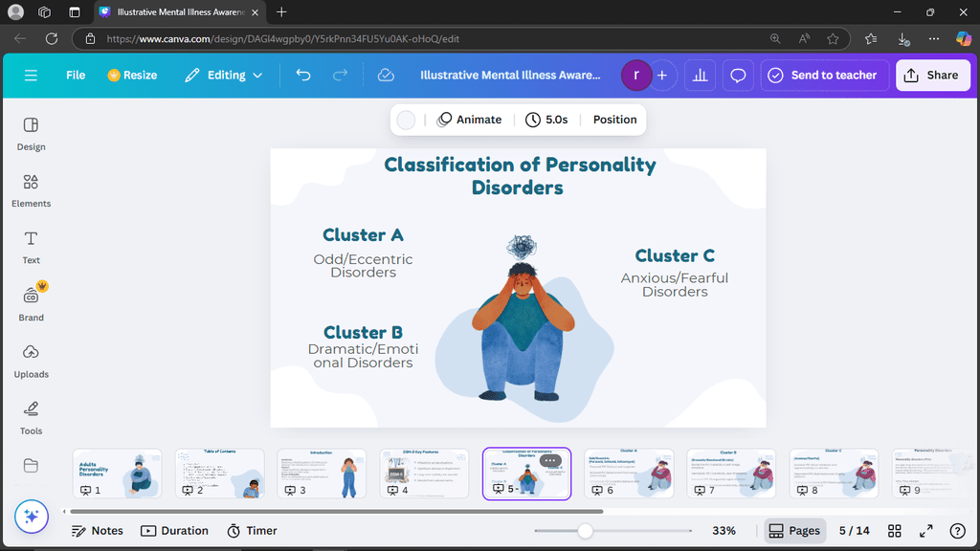This screenshot has height=551, width=980.
Task: Close the Canva browser tab
Action: [x=255, y=12]
